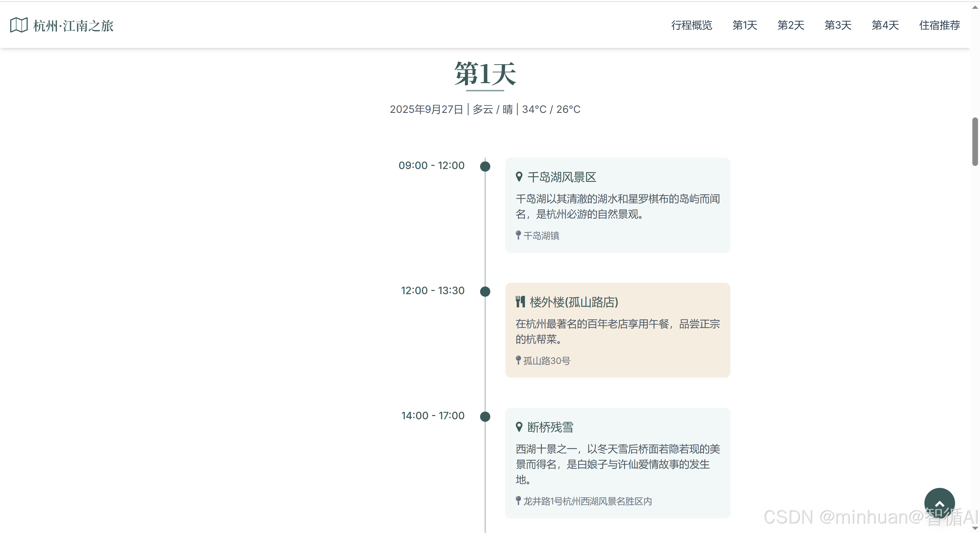Image resolution: width=980 pixels, height=533 pixels.
Task: Click the 断桥残雪 card title
Action: pyautogui.click(x=550, y=427)
